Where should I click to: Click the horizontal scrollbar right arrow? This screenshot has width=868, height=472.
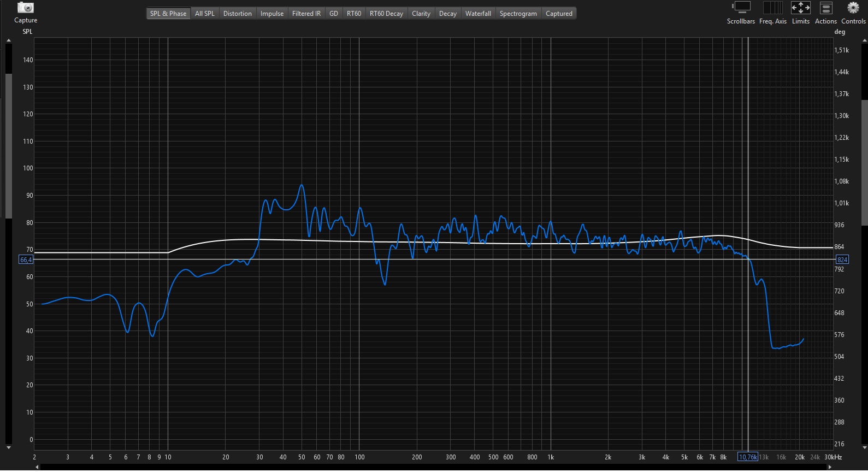click(x=830, y=467)
